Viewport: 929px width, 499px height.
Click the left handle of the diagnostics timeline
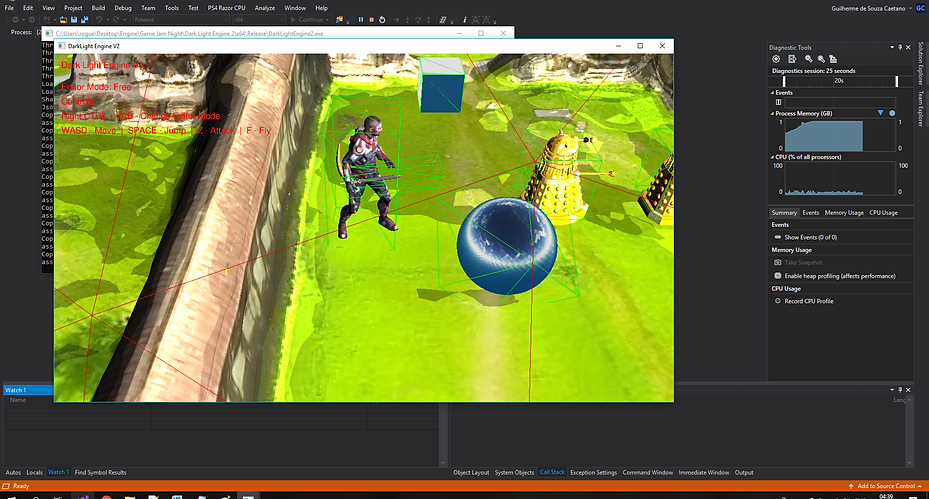[x=784, y=81]
